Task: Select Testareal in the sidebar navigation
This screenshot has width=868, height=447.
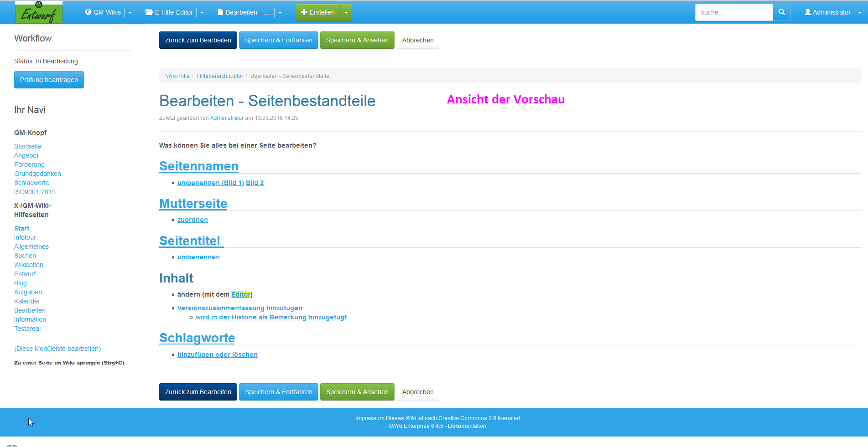Action: pyautogui.click(x=27, y=329)
